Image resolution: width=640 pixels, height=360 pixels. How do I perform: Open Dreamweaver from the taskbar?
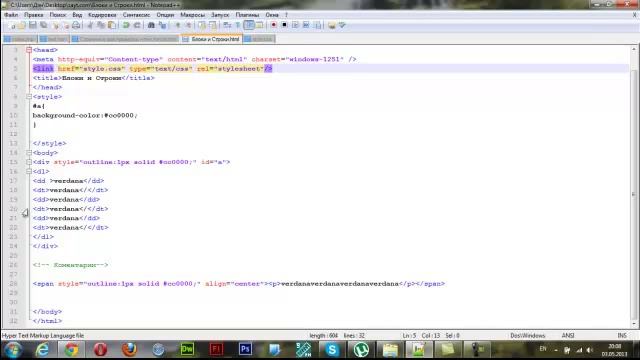coord(187,349)
